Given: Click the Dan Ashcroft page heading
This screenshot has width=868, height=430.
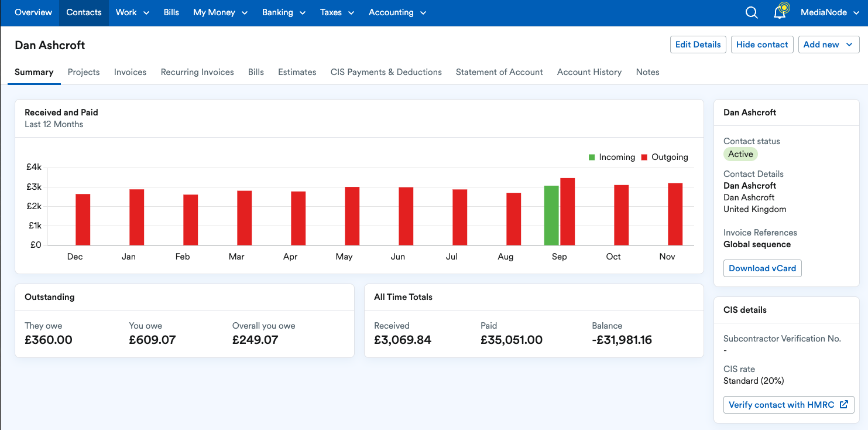Looking at the screenshot, I should 50,45.
